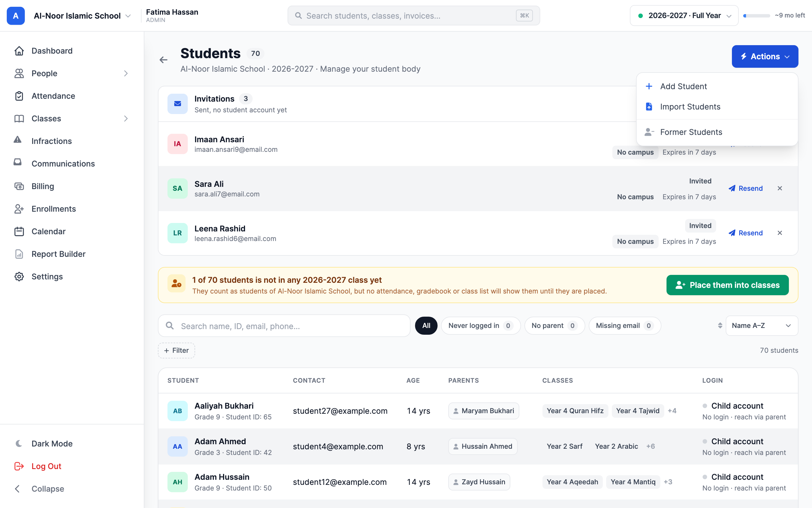Open Communications inbox icon
Screen dimensions: 812x508
[17, 162]
